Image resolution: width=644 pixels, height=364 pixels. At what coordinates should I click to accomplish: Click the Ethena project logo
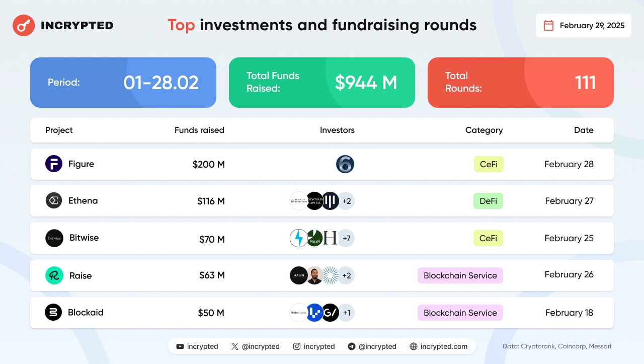(x=54, y=201)
